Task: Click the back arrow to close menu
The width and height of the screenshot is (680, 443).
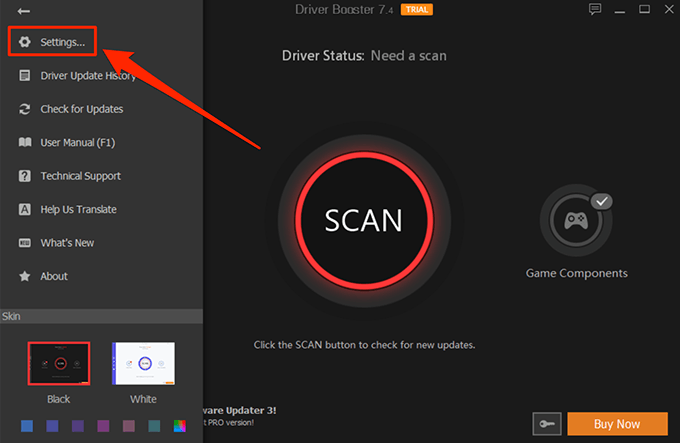Action: pos(23,11)
